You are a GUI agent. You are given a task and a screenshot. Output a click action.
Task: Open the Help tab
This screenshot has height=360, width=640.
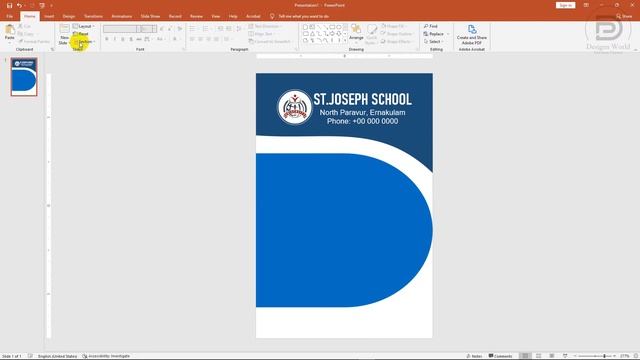233,16
